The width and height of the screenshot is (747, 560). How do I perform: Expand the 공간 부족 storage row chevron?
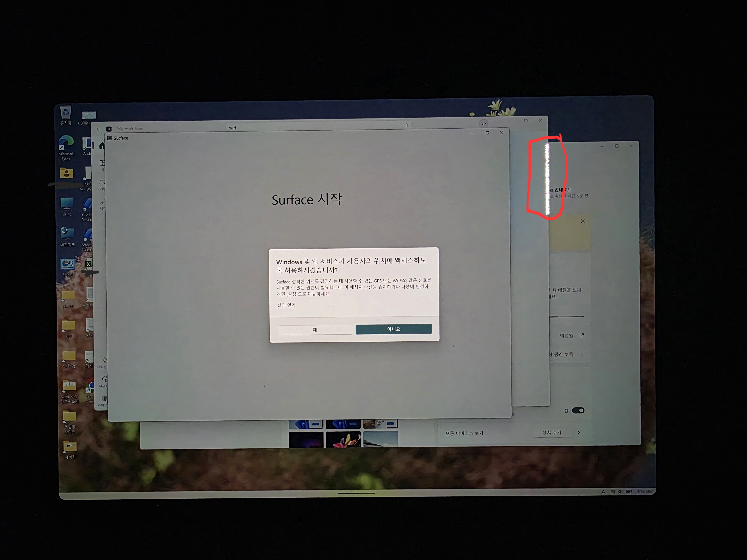582,354
